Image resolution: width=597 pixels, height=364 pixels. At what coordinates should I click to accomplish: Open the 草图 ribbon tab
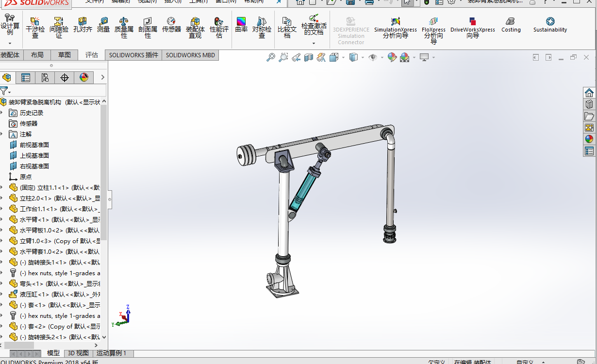pyautogui.click(x=65, y=55)
